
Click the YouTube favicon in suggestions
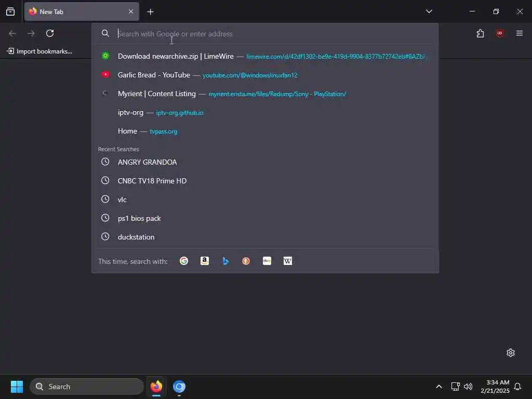(105, 74)
